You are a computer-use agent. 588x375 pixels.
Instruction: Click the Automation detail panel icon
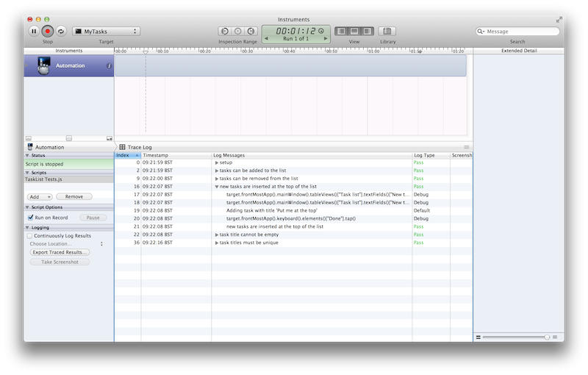pos(30,147)
